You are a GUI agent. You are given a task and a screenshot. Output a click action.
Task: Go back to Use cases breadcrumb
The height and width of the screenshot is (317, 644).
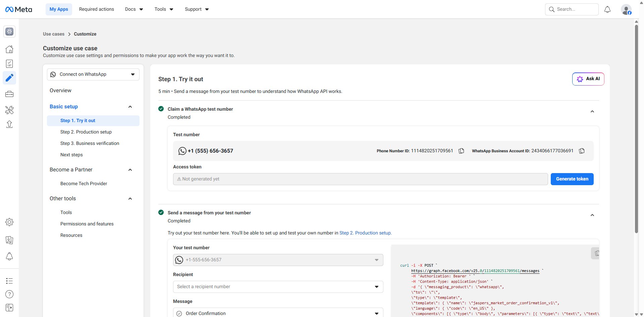click(x=54, y=34)
